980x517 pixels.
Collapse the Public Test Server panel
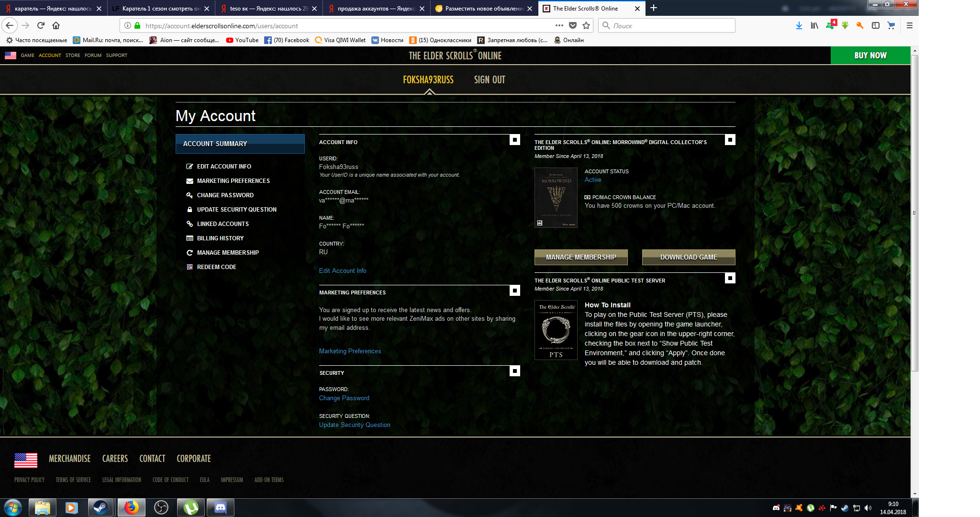click(x=730, y=278)
